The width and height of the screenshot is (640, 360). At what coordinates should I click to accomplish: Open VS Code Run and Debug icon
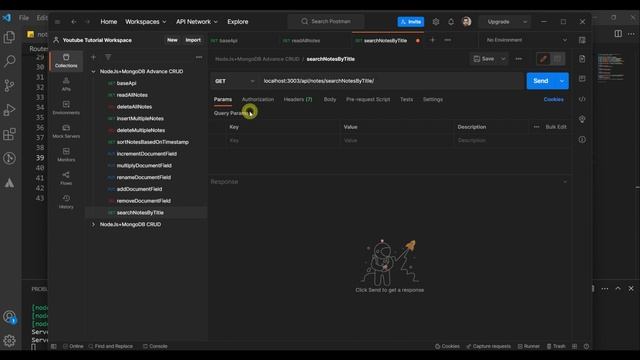tap(9, 109)
